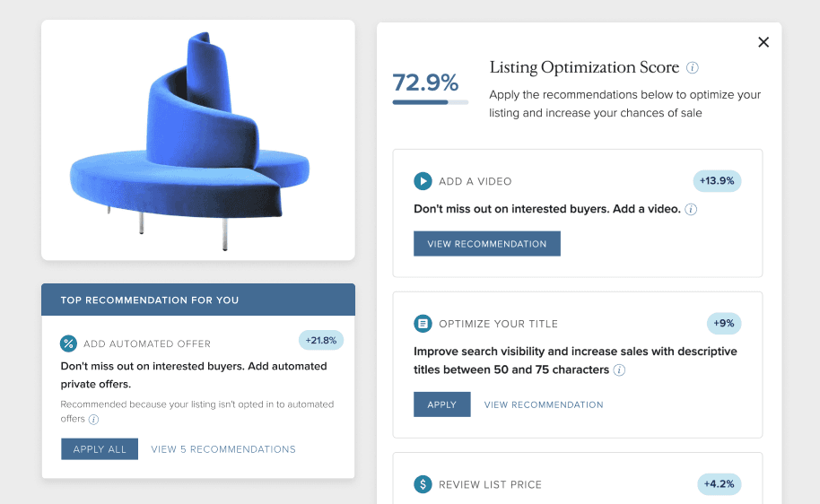Click the dollar icon for Review List Price
The image size is (820, 504).
click(423, 484)
